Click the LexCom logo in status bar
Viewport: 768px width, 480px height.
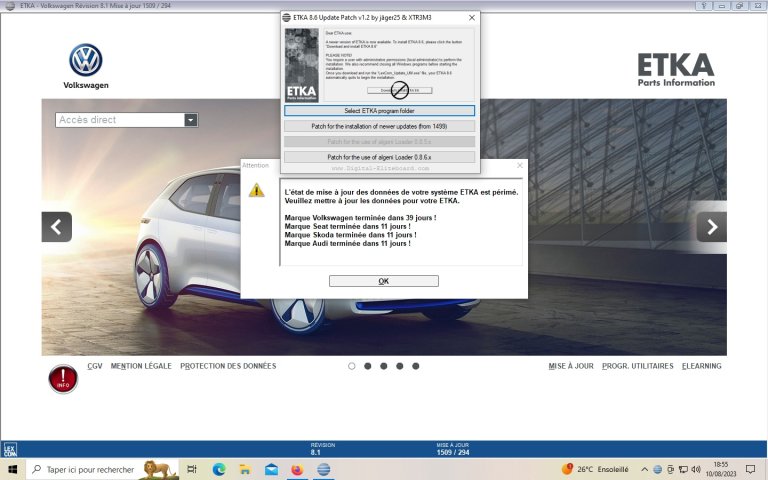[10, 449]
